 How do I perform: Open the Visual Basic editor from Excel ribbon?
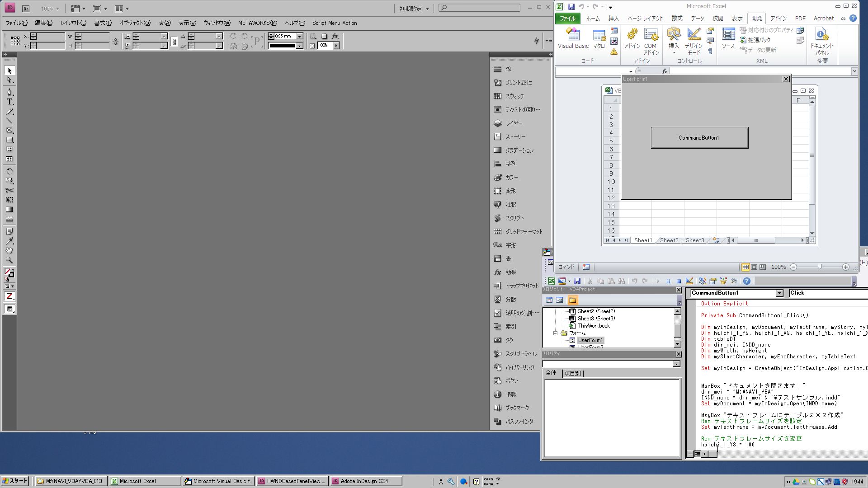tap(573, 38)
